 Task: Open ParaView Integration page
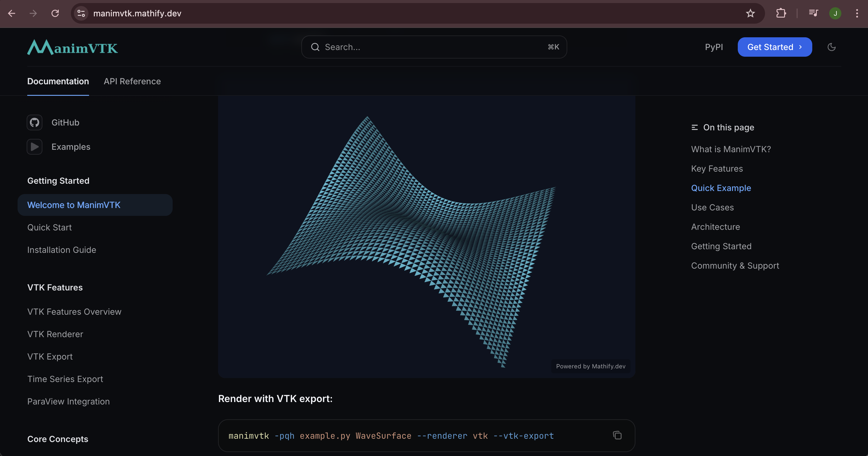click(x=68, y=401)
